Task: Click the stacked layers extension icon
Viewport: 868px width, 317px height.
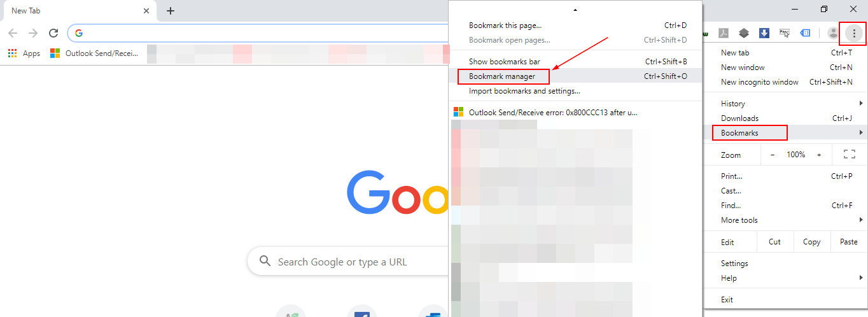Action: tap(744, 33)
